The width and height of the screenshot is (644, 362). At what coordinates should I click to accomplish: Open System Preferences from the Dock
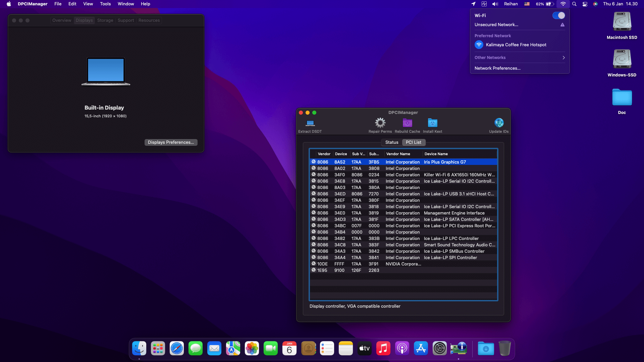tap(440, 349)
